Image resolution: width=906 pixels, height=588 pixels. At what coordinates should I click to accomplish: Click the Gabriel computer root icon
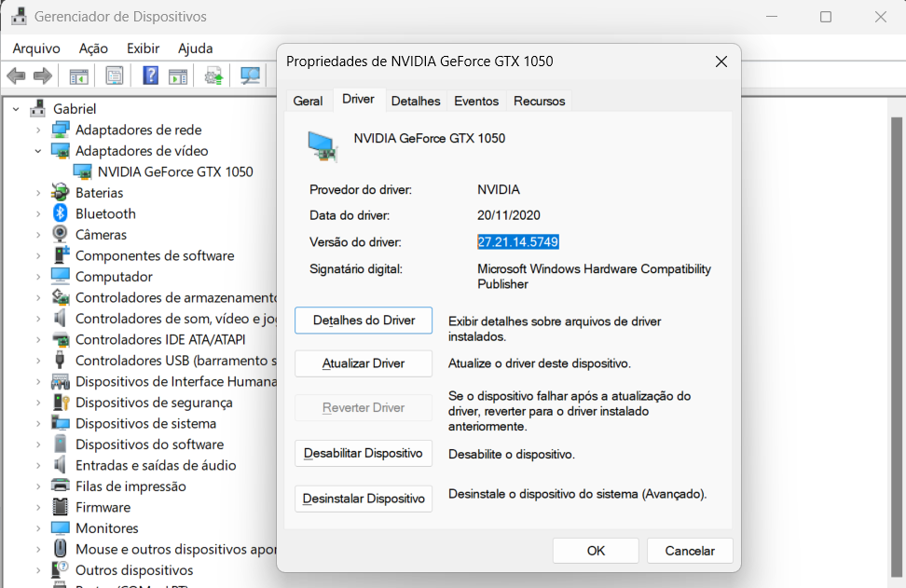[38, 109]
